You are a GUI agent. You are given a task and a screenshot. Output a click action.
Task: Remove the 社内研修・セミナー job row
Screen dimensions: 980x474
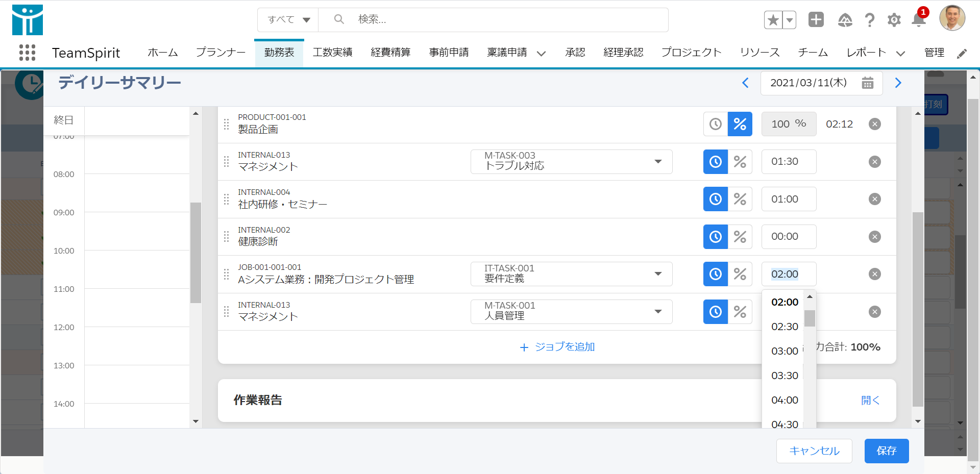coord(875,199)
